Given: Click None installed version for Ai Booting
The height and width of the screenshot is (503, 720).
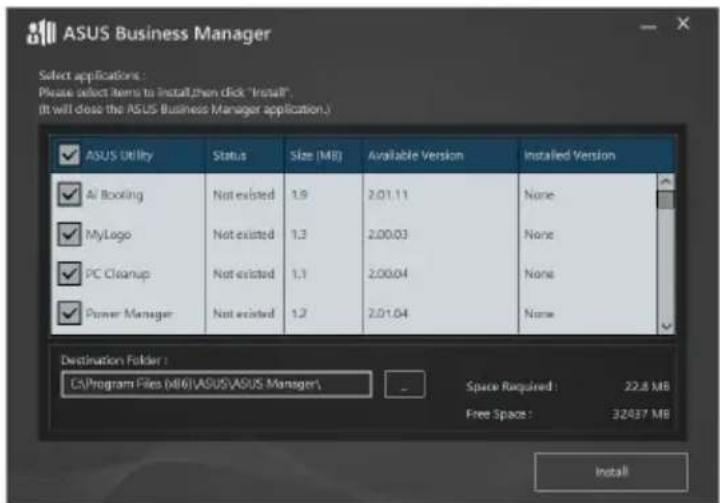Looking at the screenshot, I should coord(539,195).
